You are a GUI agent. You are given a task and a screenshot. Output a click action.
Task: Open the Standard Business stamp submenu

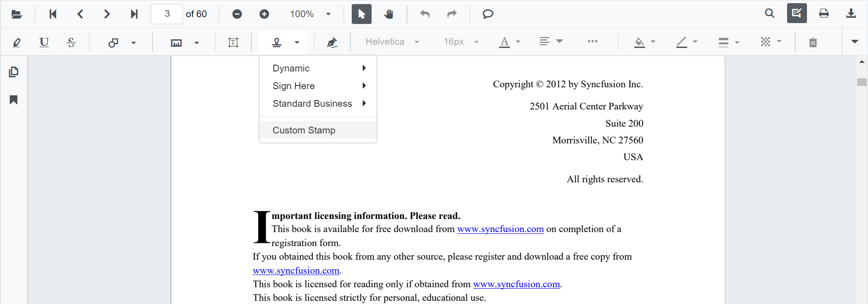318,104
